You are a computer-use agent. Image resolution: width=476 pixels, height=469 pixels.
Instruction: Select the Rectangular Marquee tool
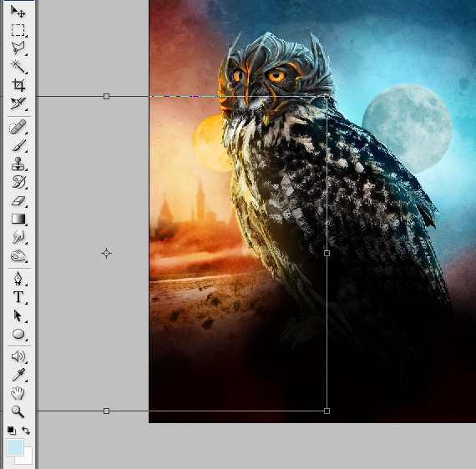pyautogui.click(x=18, y=30)
